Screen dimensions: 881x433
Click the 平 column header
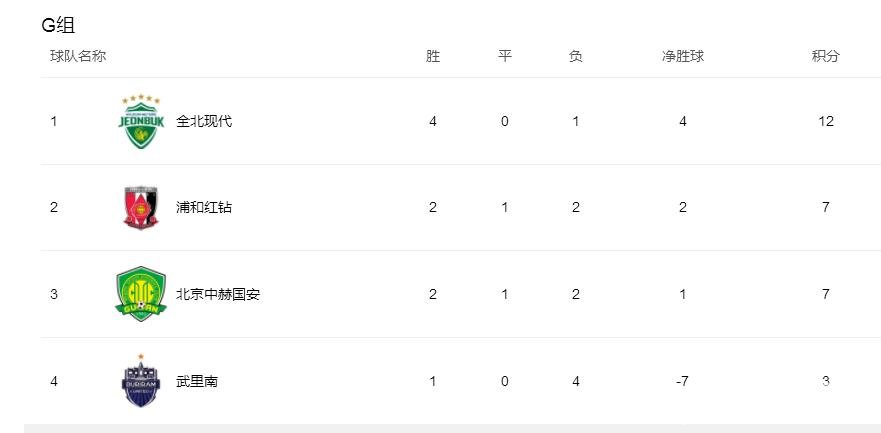click(505, 56)
